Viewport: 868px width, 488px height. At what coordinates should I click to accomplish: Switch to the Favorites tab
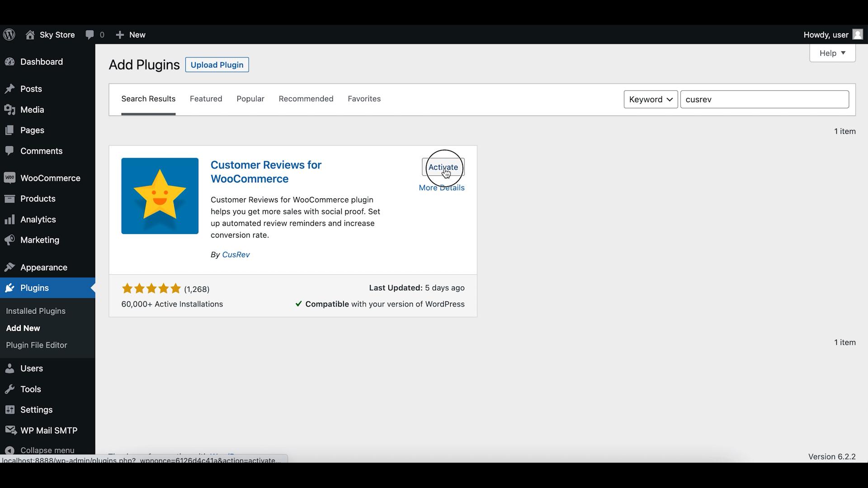[364, 99]
